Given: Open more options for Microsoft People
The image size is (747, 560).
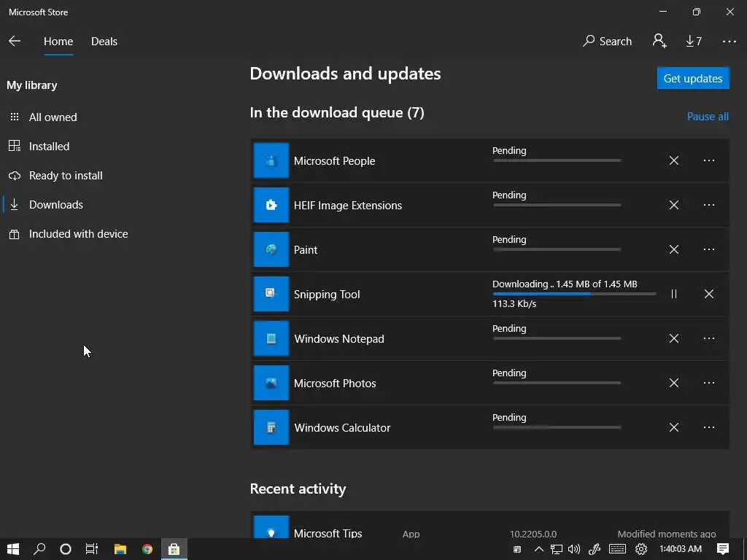Looking at the screenshot, I should pos(709,160).
